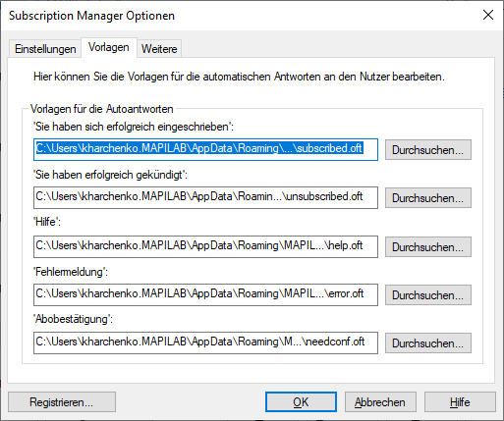504x421 pixels.
Task: Browse for the 'erfolgreich gekündigt' template
Action: coord(428,198)
